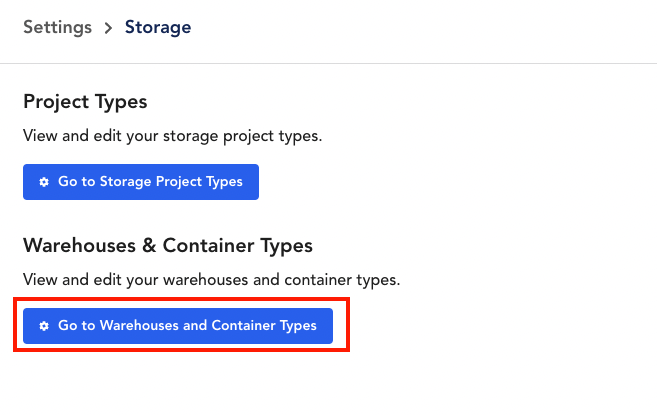
Task: Click the gear icon on Storage Project Types button
Action: tap(44, 182)
